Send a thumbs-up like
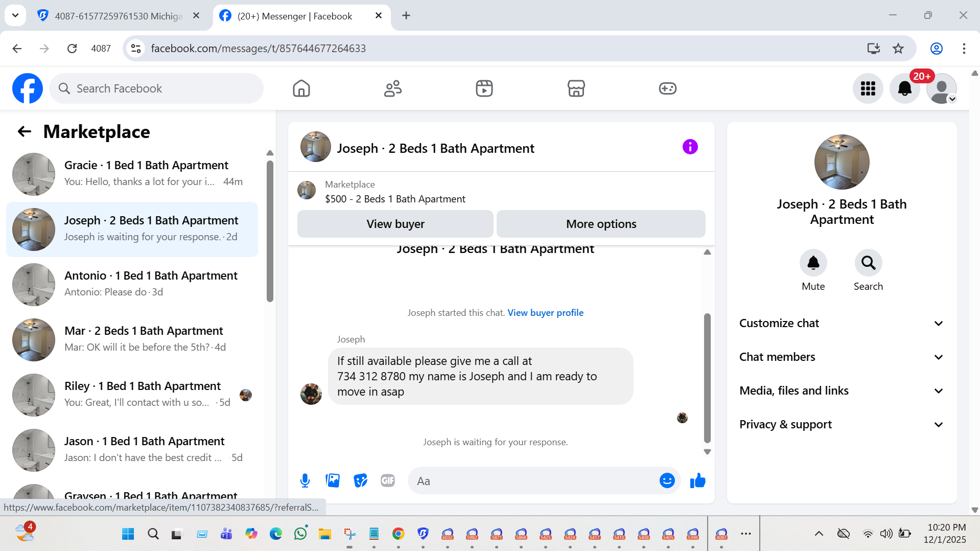Image resolution: width=980 pixels, height=551 pixels. pyautogui.click(x=697, y=480)
